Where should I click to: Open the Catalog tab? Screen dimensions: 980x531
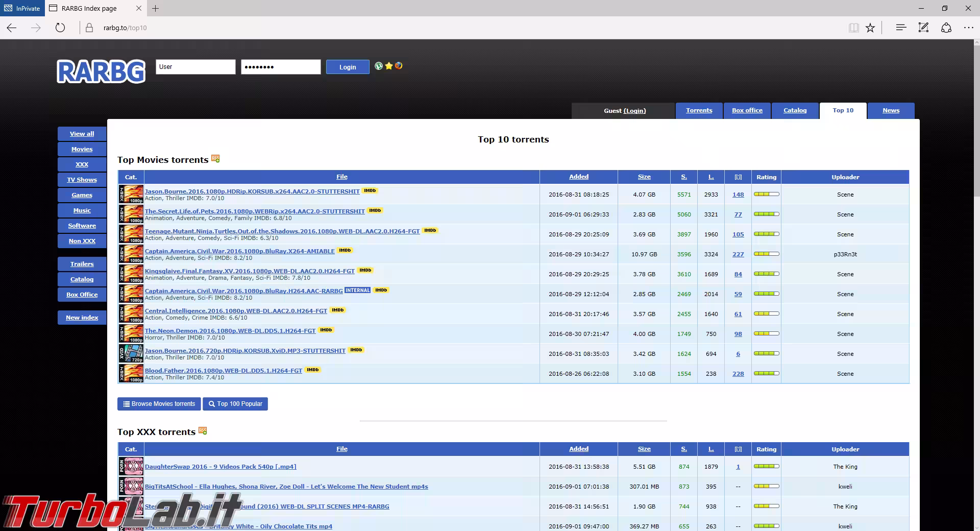[x=795, y=110]
